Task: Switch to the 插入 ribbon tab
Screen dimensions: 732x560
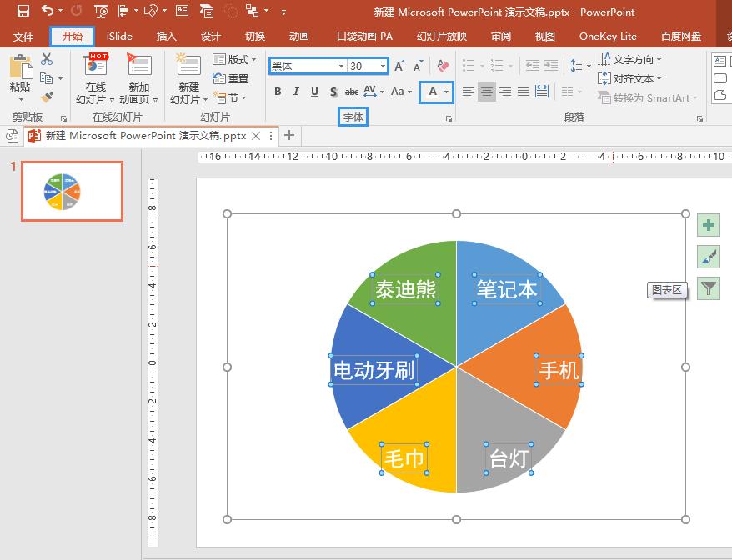Action: (166, 36)
